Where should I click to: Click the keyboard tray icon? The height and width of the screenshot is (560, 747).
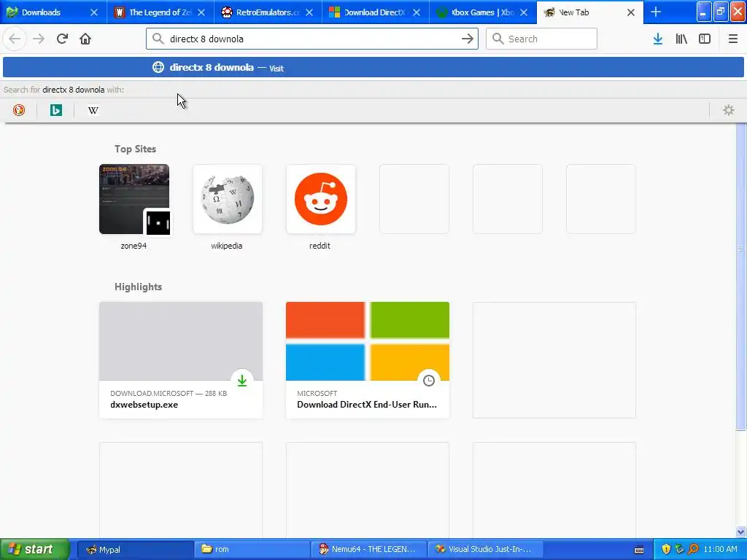639,550
